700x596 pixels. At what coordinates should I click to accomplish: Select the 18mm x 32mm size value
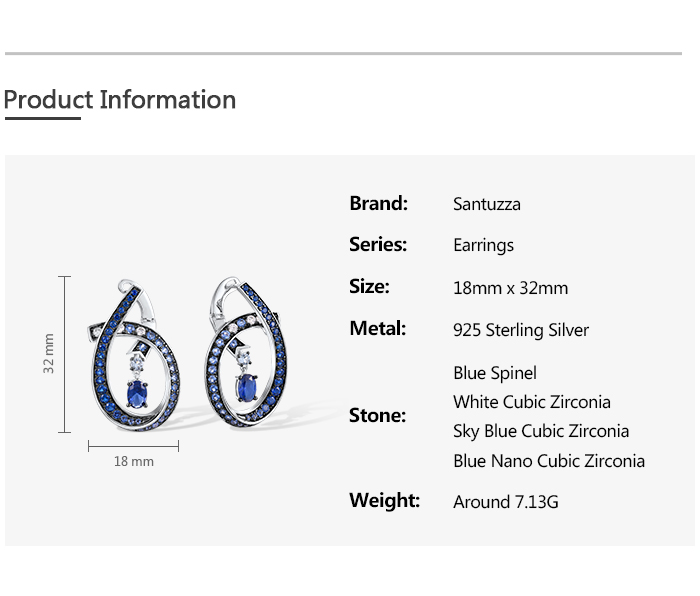[x=510, y=288]
